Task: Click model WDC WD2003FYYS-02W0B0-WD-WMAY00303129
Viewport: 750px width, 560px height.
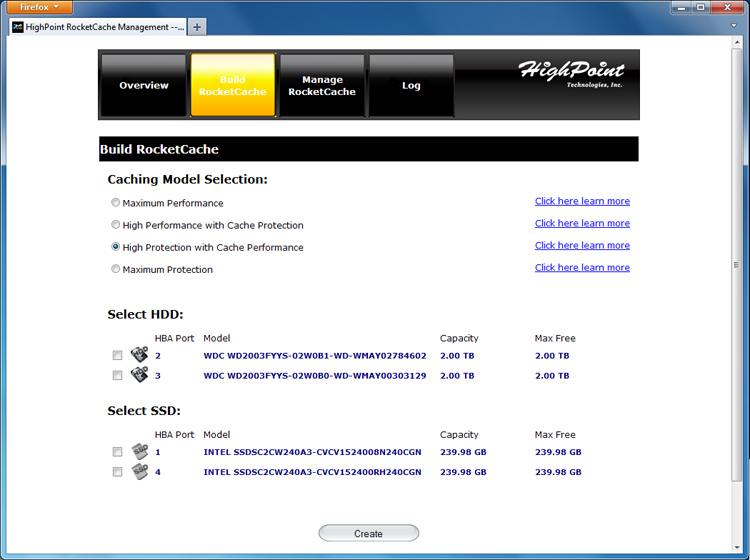Action: (x=315, y=376)
